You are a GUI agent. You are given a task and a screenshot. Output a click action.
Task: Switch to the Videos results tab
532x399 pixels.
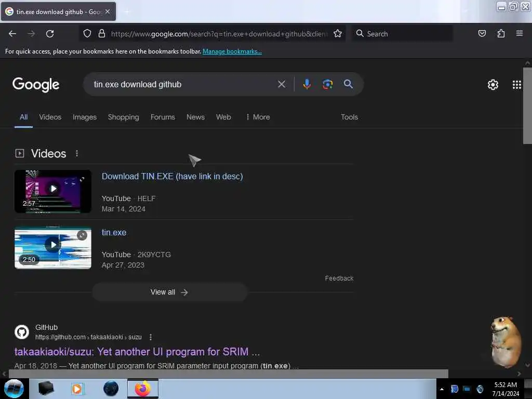[50, 117]
